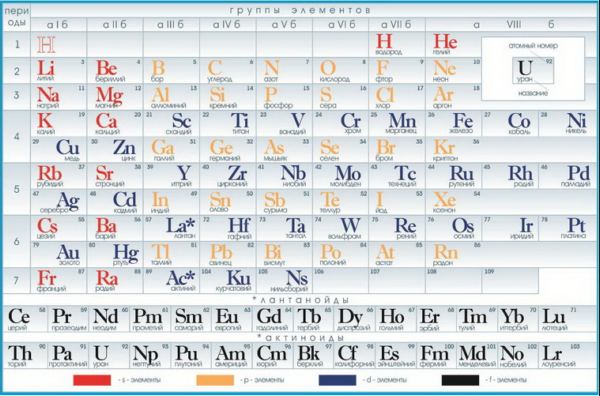600x396 pixels.
Task: Click the Gd гадолиний cell
Action: (x=273, y=319)
